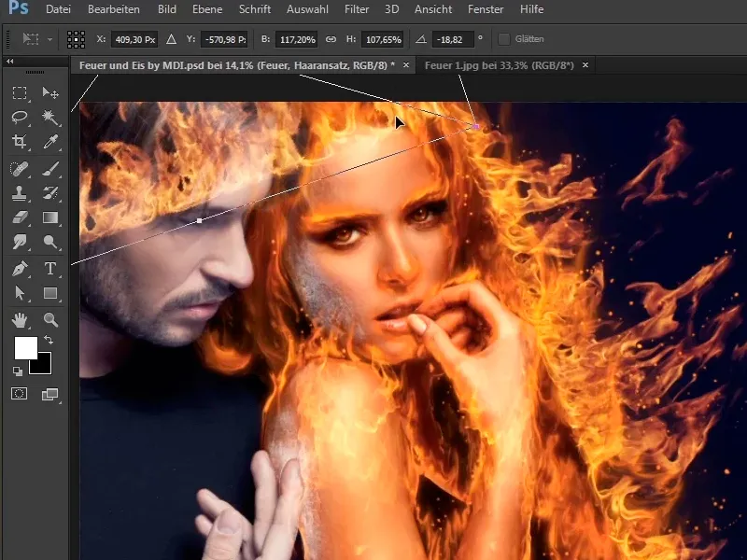Select the History Brush tool
The width and height of the screenshot is (747, 560).
[x=50, y=193]
